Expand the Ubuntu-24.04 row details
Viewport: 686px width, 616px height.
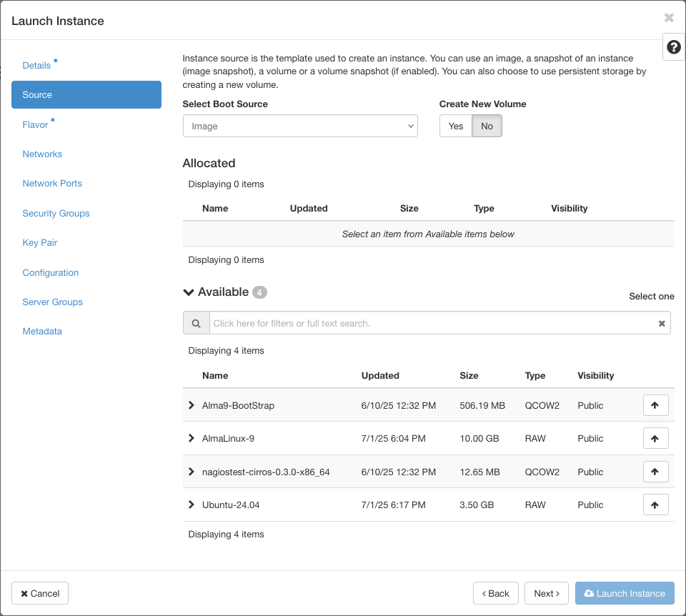pyautogui.click(x=191, y=505)
